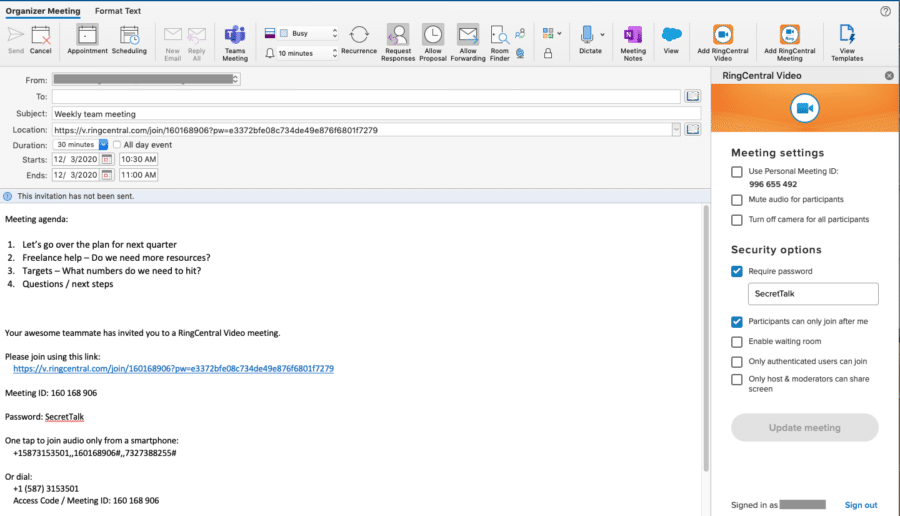Click the Request Responses icon
Viewport: 900px width, 516px height.
397,42
